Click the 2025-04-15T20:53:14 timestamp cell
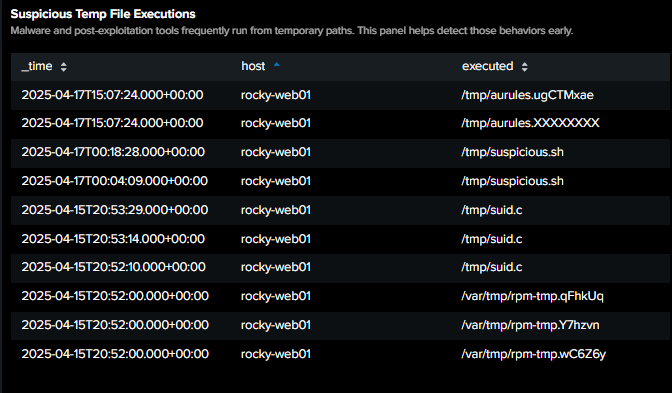The image size is (672, 393). tap(113, 239)
